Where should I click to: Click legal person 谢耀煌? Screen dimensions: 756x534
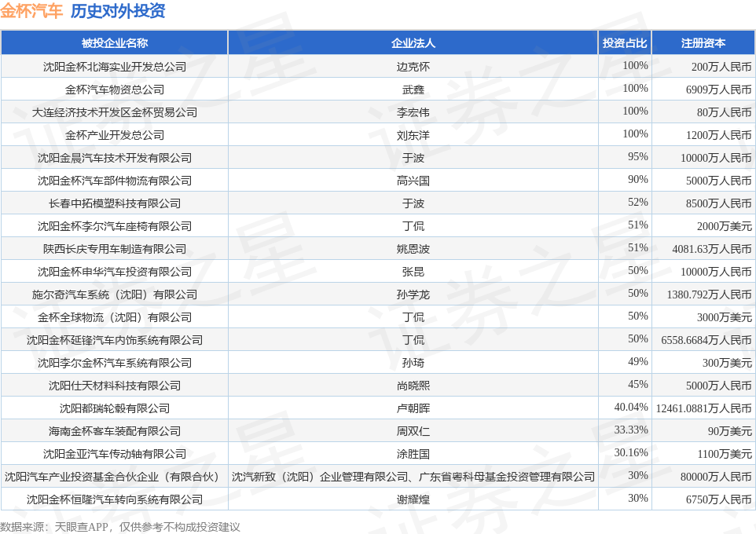(413, 499)
